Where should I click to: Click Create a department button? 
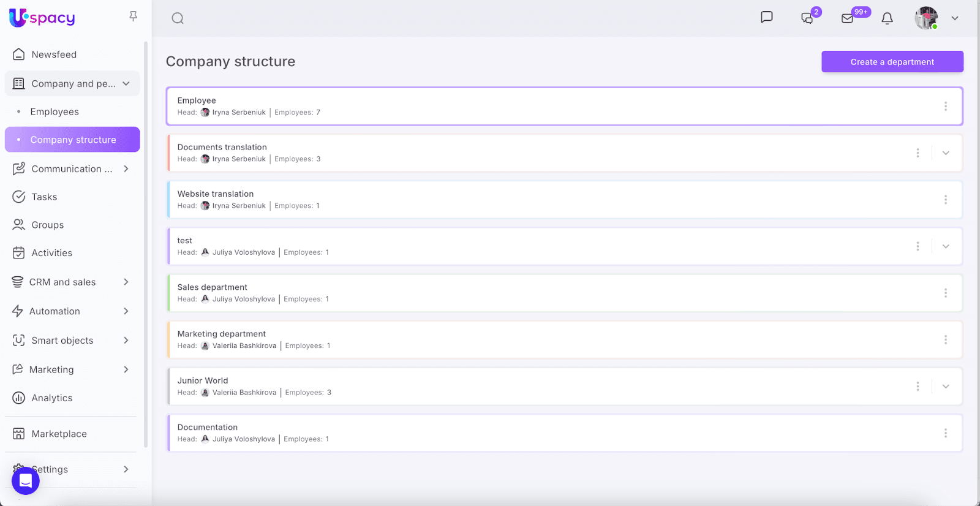coord(892,62)
